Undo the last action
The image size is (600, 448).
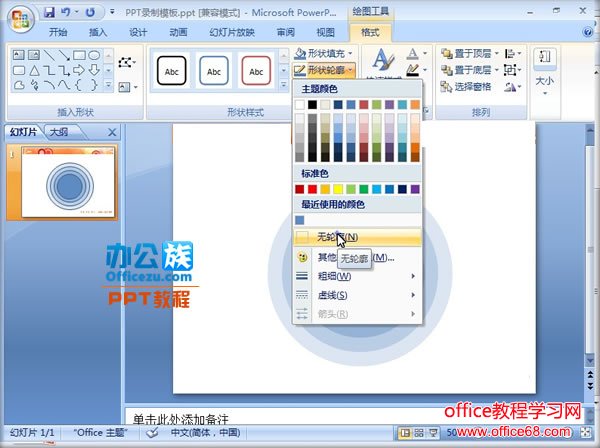pyautogui.click(x=66, y=12)
